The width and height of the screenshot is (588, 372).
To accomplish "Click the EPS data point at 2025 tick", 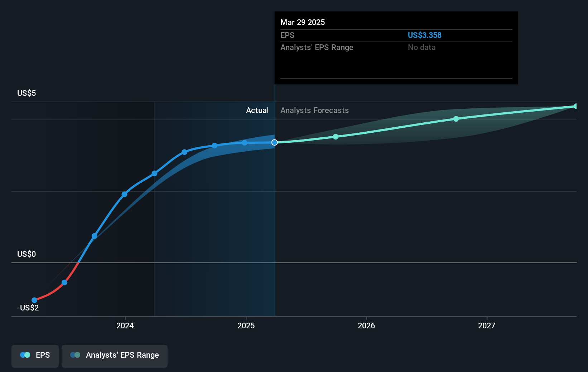I will click(245, 143).
